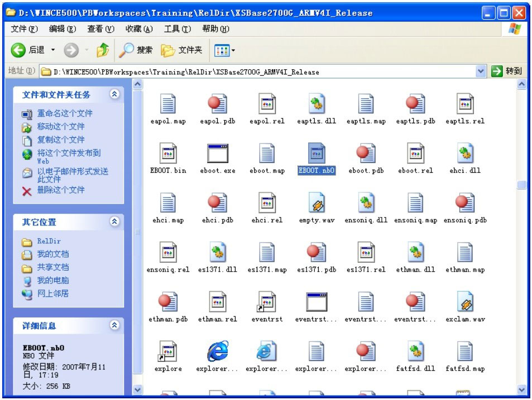Viewport: 532px width, 400px height.
Task: Open the 收藏(A) menu
Action: click(x=139, y=29)
